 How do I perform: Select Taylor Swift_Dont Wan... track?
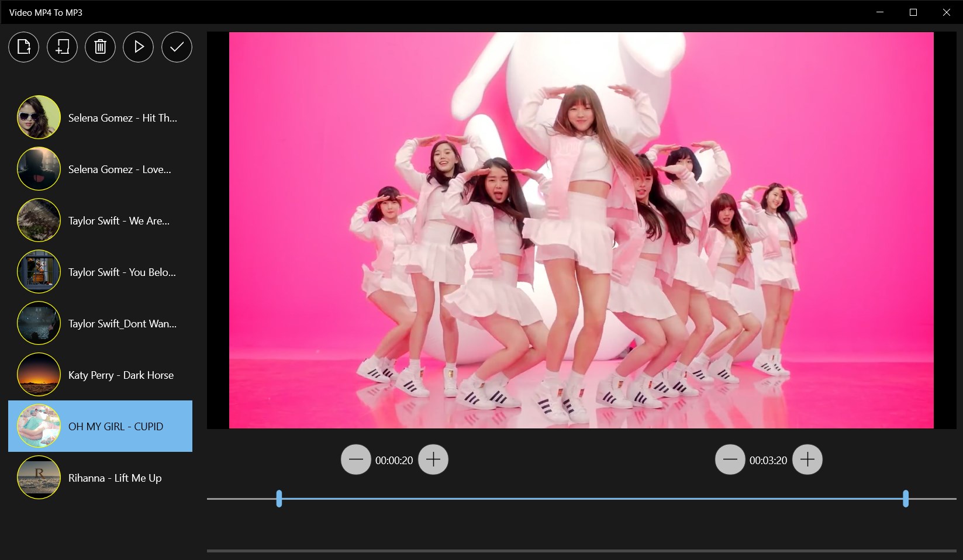tap(100, 323)
